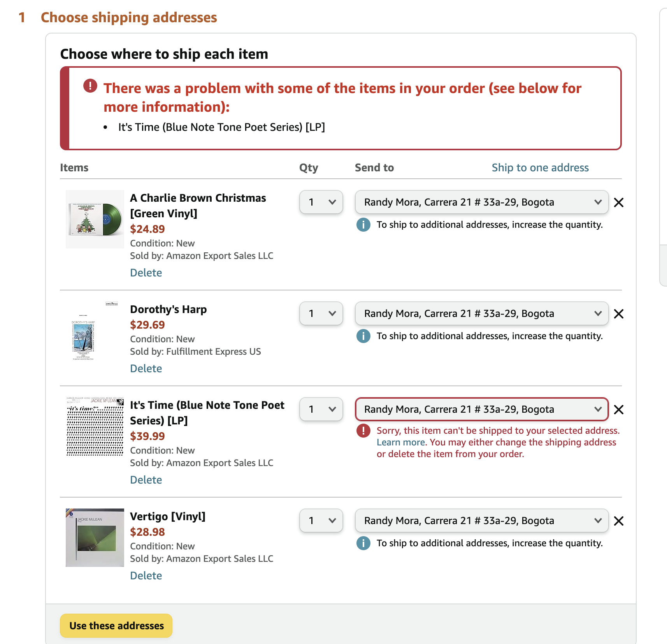Click A Charlie Brown Christmas album thumbnail
The width and height of the screenshot is (667, 644).
(x=95, y=219)
